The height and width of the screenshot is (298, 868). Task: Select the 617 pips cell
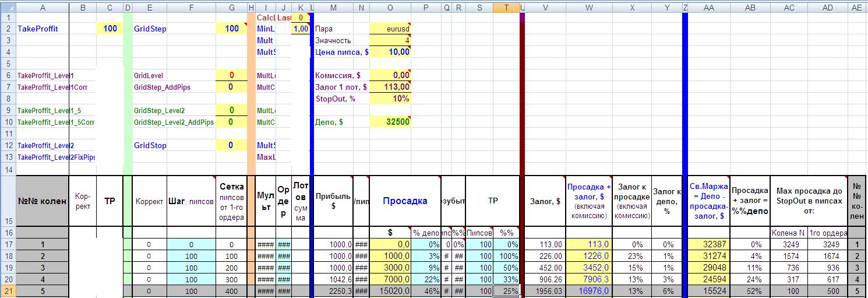[828, 279]
